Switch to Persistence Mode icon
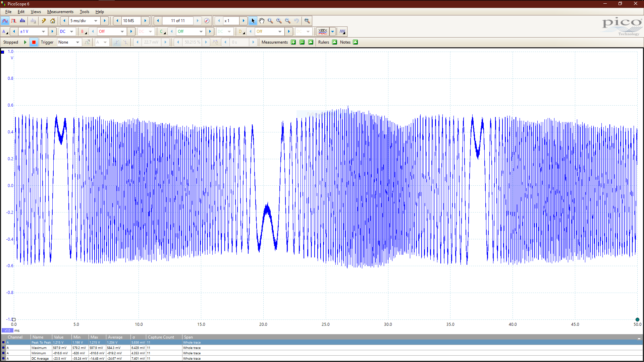The height and width of the screenshot is (362, 644). tap(14, 21)
